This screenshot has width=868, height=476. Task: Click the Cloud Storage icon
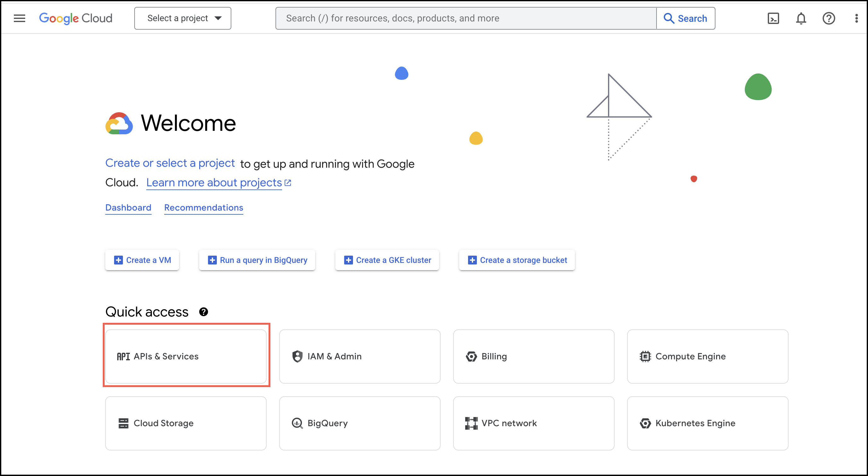pyautogui.click(x=123, y=423)
